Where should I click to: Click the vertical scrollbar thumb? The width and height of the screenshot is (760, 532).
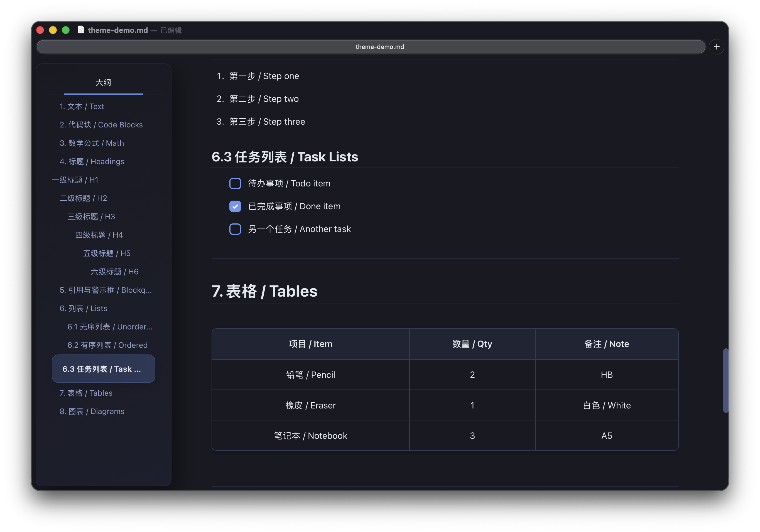[x=725, y=380]
